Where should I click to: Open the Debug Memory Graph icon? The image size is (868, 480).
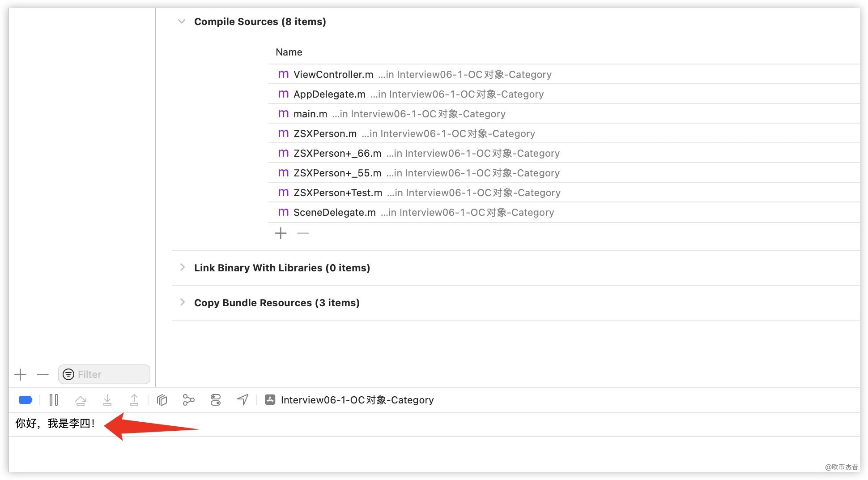[x=188, y=400]
